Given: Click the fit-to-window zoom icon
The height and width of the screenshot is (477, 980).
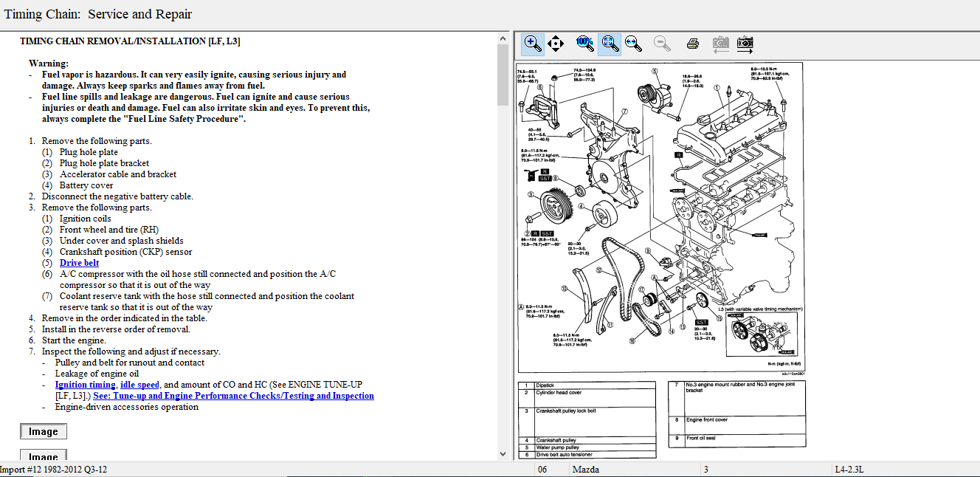Looking at the screenshot, I should point(609,44).
